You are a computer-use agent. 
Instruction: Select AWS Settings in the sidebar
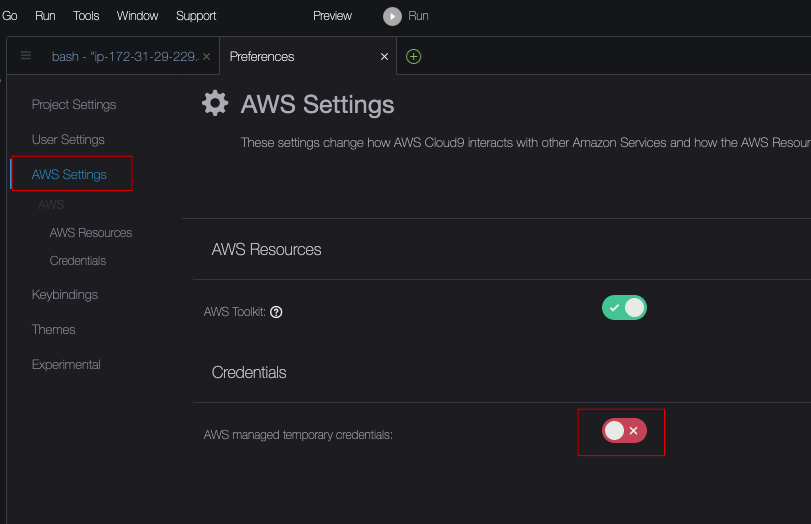[69, 175]
